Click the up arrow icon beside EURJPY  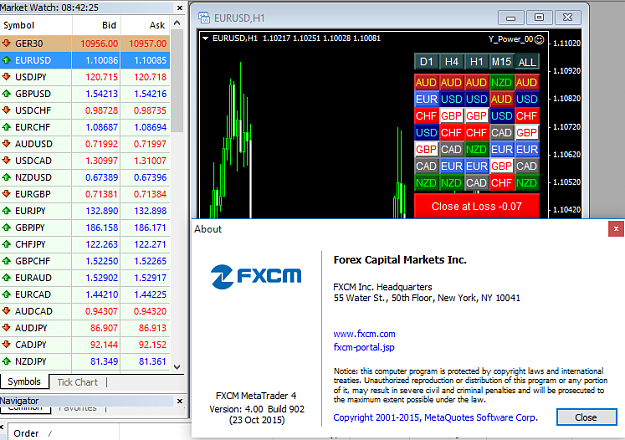(6, 210)
